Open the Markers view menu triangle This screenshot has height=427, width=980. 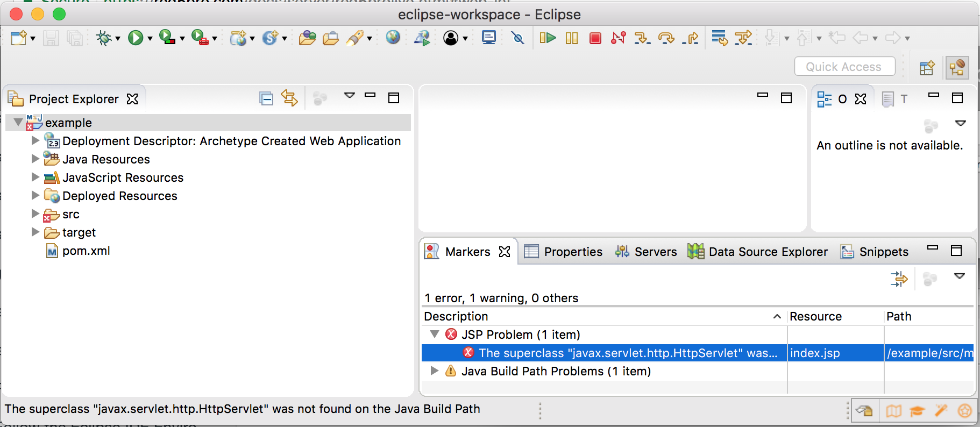[960, 276]
